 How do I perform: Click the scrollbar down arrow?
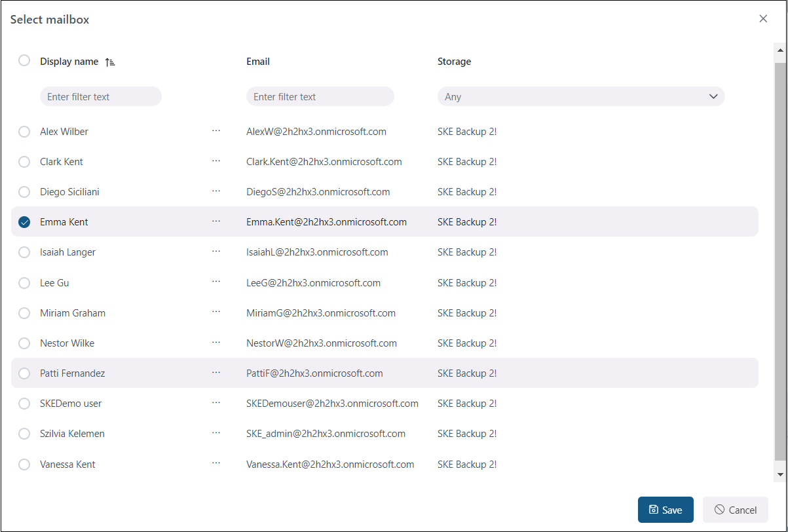coord(779,474)
